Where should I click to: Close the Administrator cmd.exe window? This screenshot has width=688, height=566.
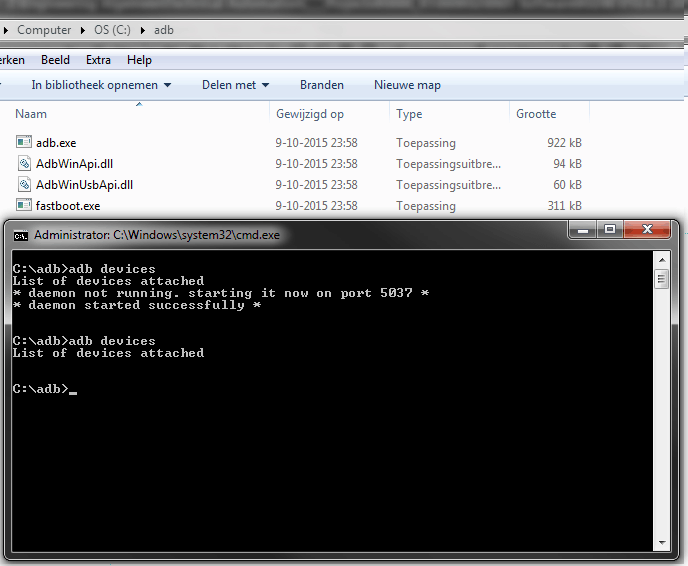click(647, 229)
